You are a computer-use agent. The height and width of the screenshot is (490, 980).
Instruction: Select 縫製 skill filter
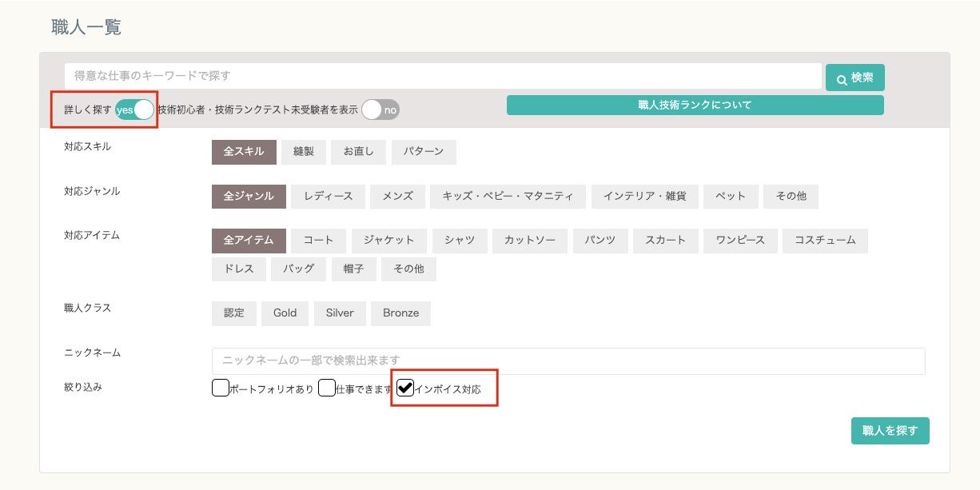(303, 152)
